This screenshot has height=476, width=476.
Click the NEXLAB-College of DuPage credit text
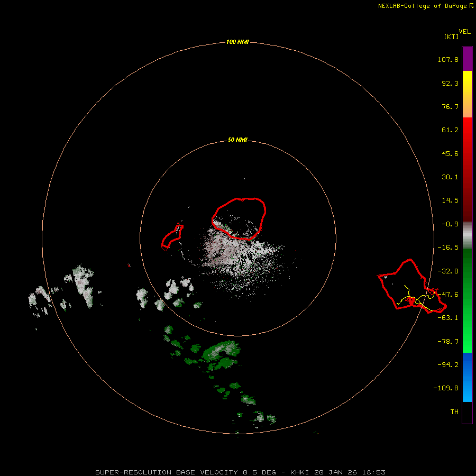coord(422,6)
